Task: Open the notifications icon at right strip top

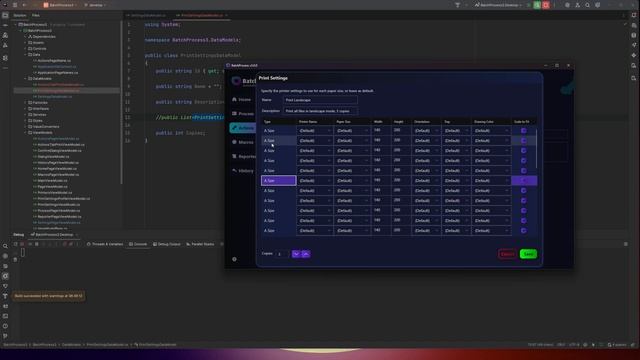Action: pos(634,16)
